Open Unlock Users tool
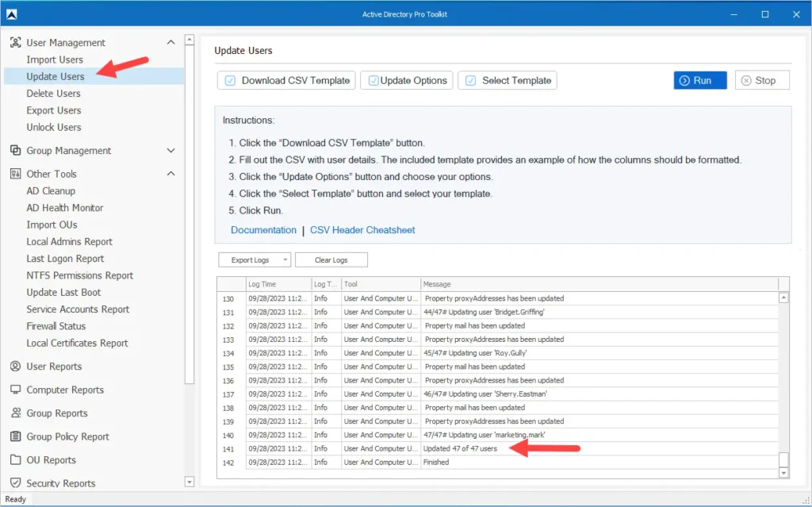 [x=54, y=127]
